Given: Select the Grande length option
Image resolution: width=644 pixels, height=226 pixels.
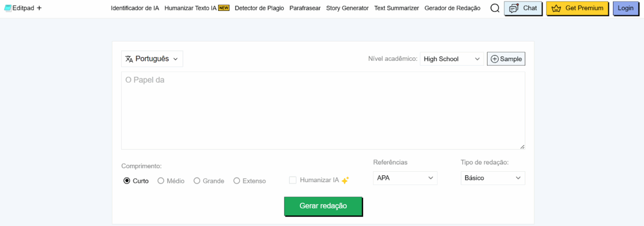Looking at the screenshot, I should point(197,181).
